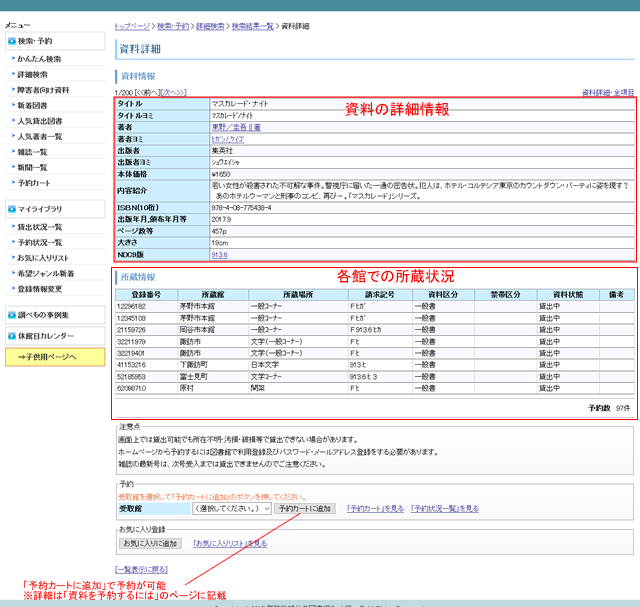Click the 予約数 97件 text
Viewport: 640px width, 607px height.
(x=609, y=408)
